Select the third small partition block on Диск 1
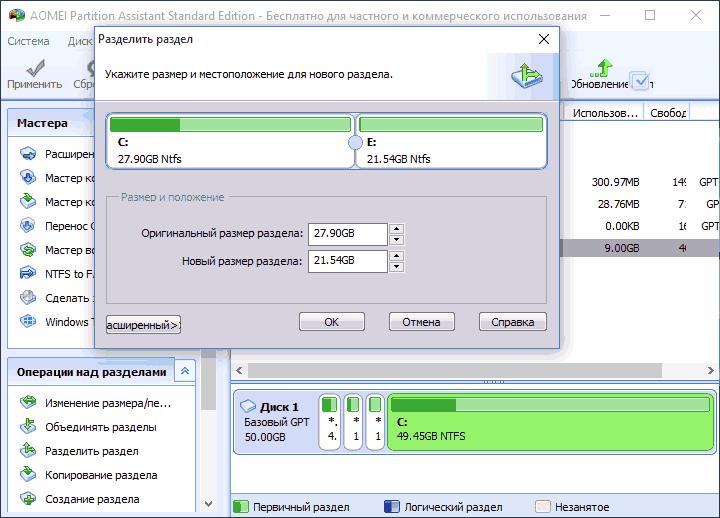This screenshot has width=720, height=518. coord(375,422)
